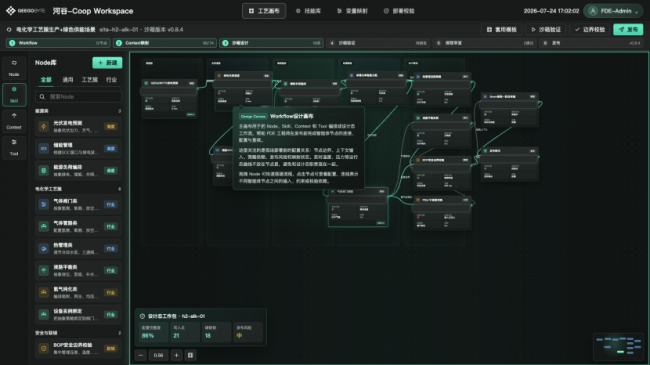Click the 发布 publish button
650x365 pixels.
(x=628, y=29)
